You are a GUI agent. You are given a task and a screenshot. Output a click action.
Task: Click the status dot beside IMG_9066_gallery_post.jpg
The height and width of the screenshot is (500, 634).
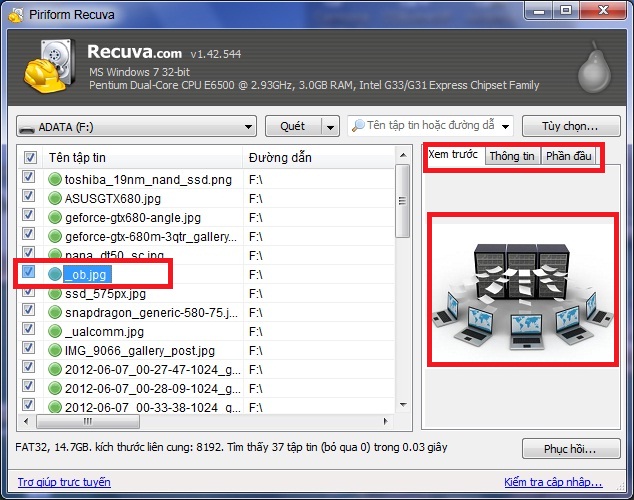(55, 350)
